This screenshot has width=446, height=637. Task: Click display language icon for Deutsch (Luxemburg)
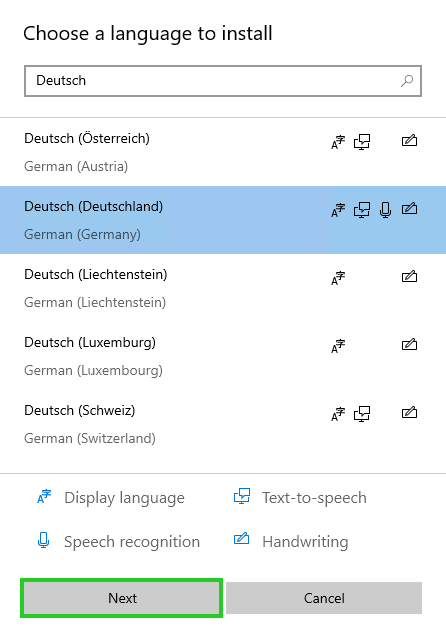[x=338, y=346]
